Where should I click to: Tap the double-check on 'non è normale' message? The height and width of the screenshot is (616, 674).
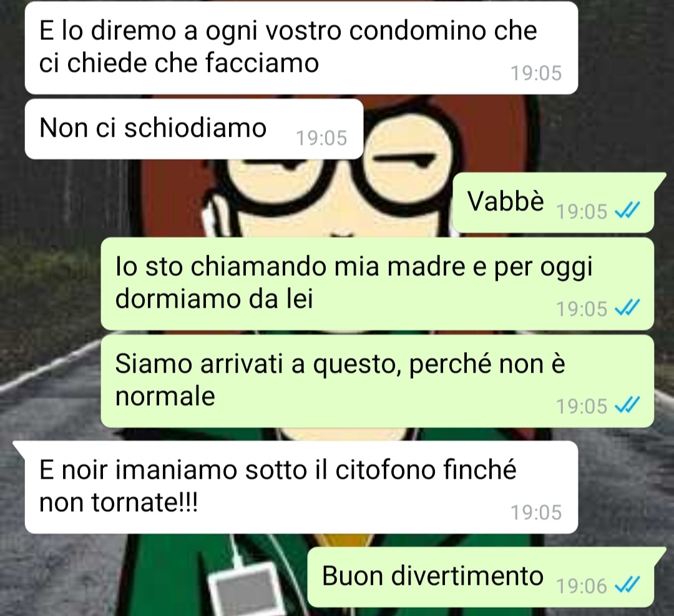point(628,406)
